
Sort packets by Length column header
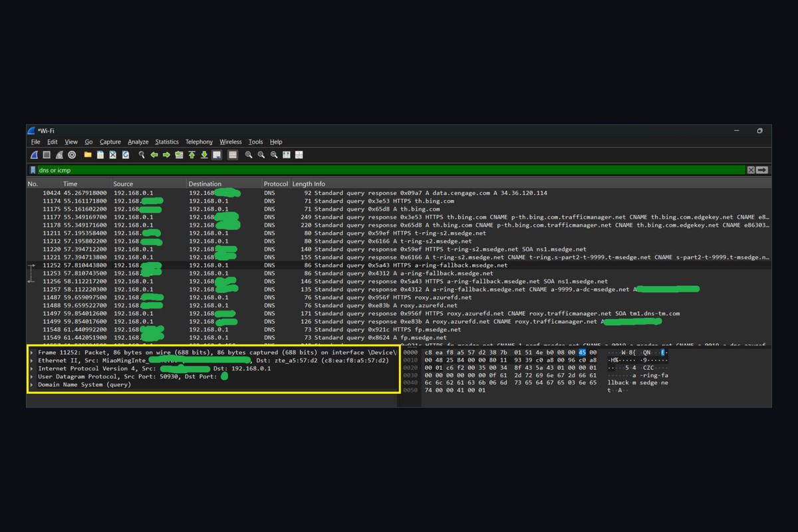click(x=301, y=184)
